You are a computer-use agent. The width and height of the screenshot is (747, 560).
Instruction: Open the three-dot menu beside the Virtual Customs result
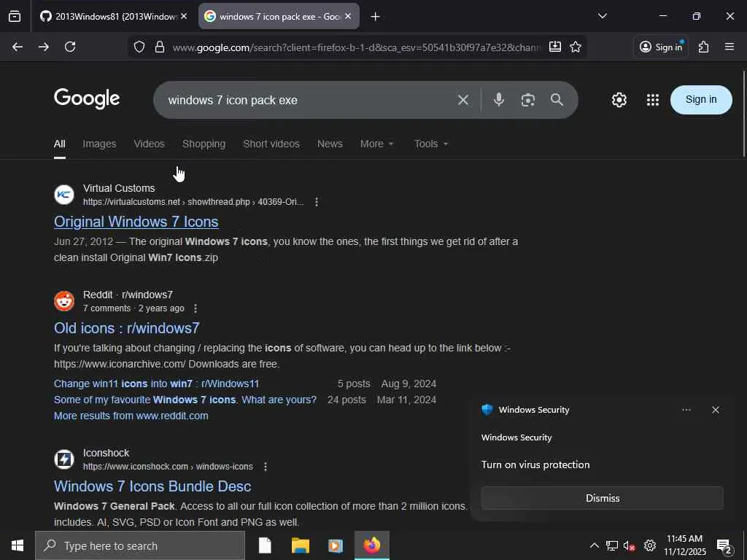pyautogui.click(x=317, y=202)
